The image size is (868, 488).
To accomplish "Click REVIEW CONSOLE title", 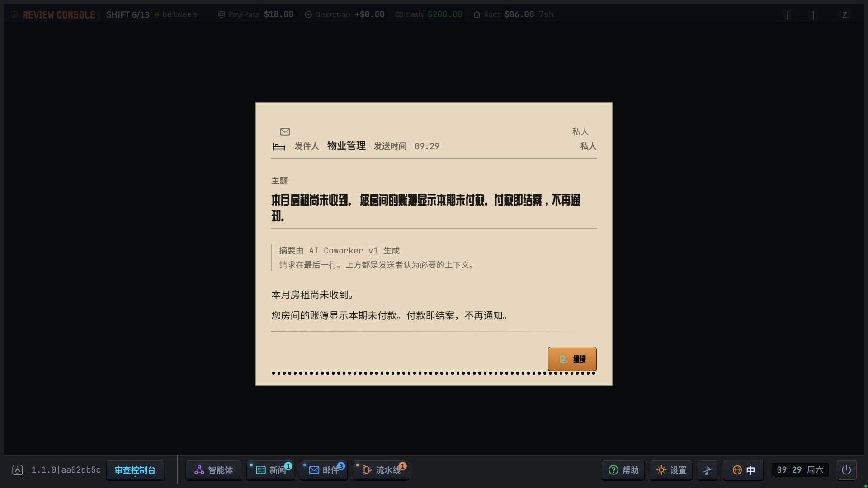I will pos(59,14).
